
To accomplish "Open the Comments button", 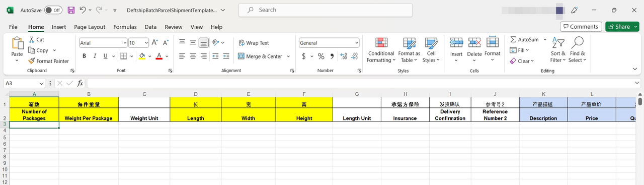I will 581,27.
